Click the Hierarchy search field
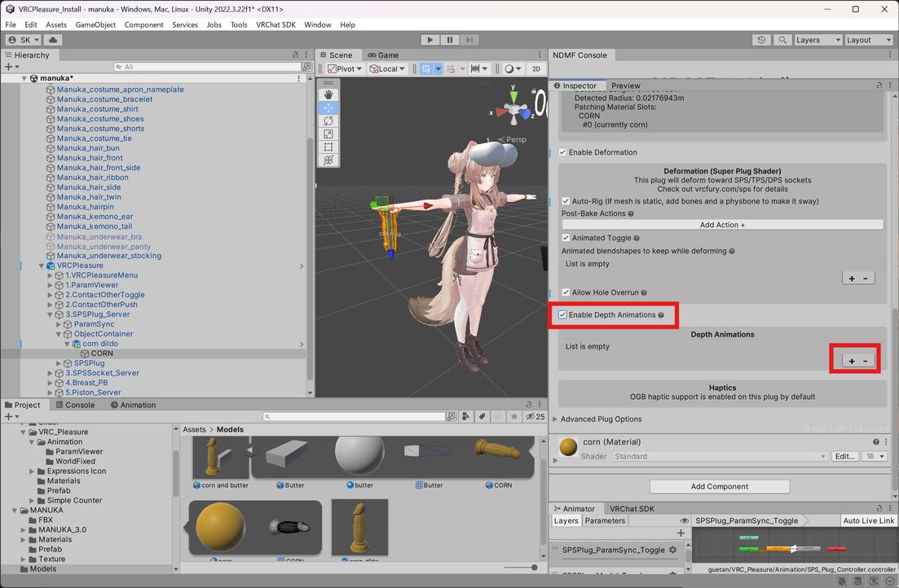 click(208, 67)
